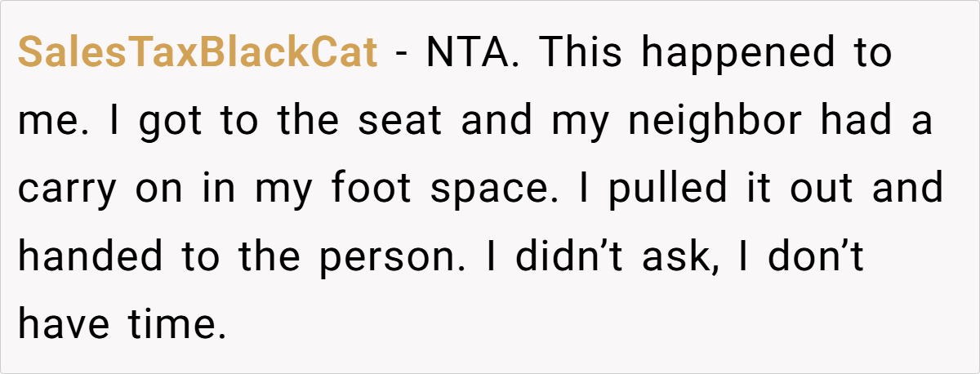This screenshot has width=980, height=374.
Task: Click the phrase "This happened to"
Action: coord(715,55)
